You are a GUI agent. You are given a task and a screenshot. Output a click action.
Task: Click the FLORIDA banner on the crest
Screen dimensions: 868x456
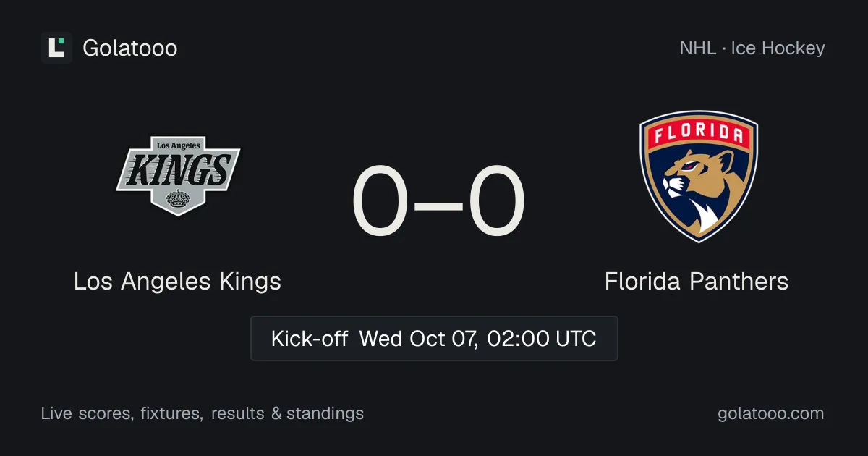698,135
